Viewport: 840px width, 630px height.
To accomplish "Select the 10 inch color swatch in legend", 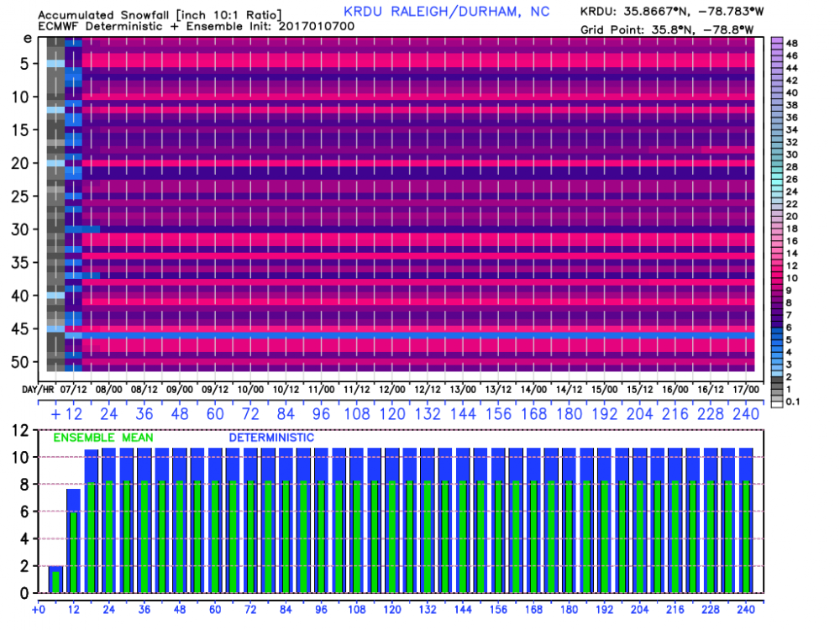I will pos(777,278).
